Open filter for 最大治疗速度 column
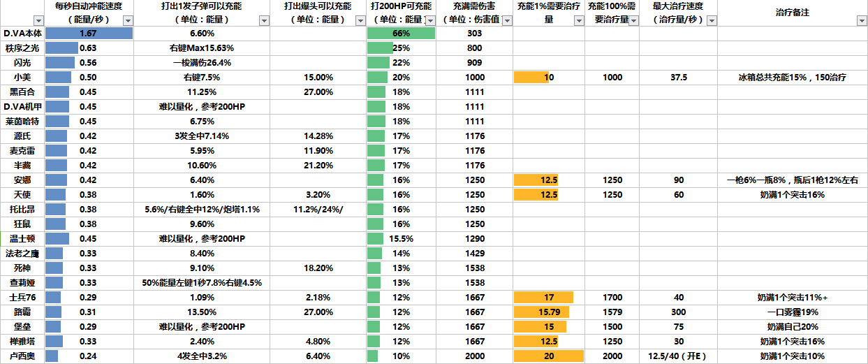868x364 pixels. 711,21
